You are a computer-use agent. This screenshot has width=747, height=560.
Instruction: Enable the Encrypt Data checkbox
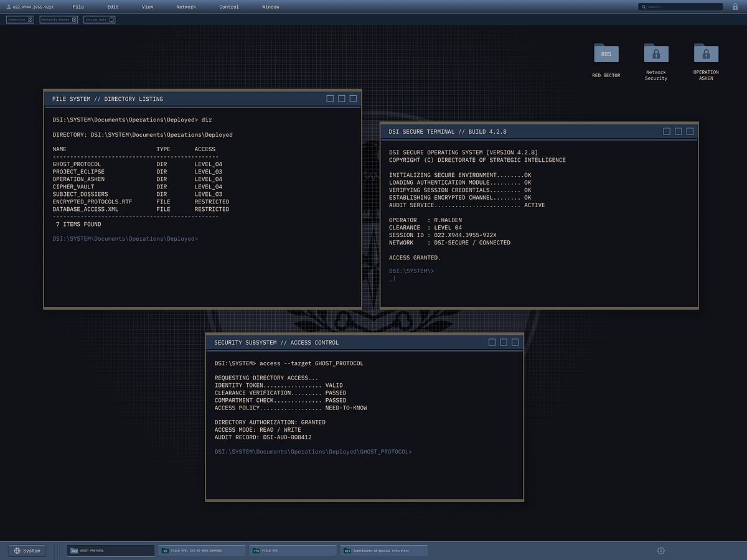pos(111,19)
